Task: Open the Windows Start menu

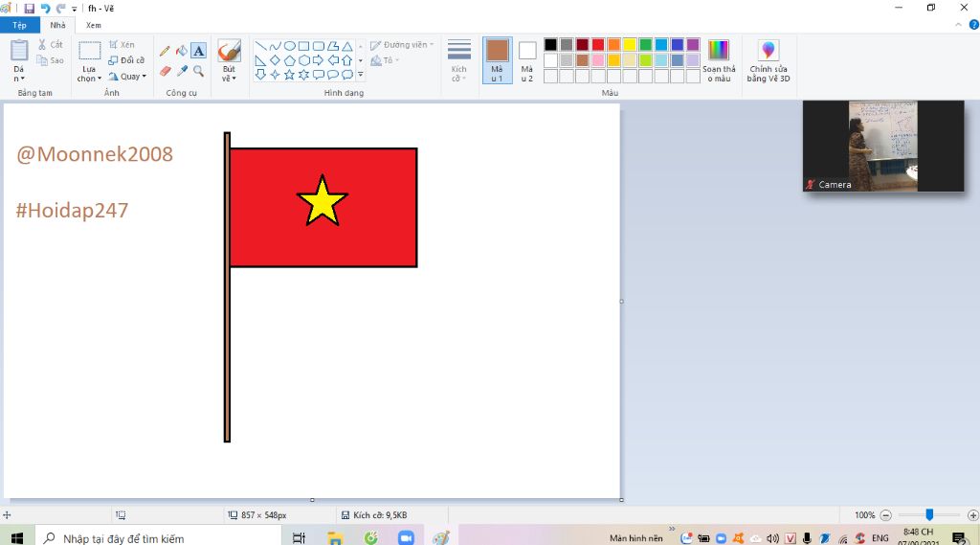Action: tap(17, 537)
